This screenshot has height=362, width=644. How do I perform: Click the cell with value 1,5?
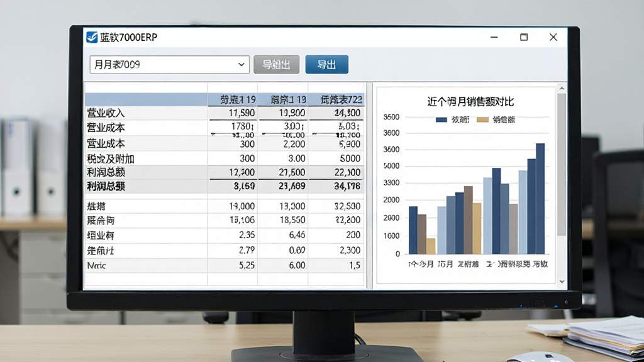pos(355,265)
